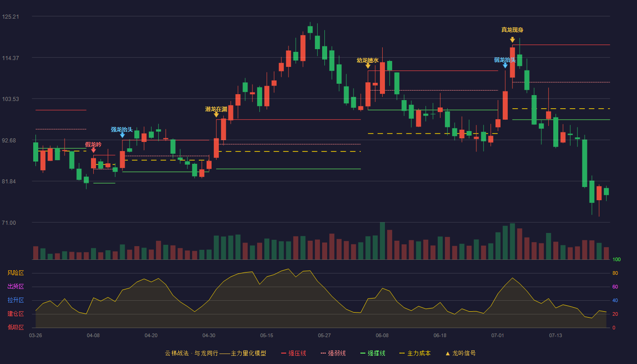The width and height of the screenshot is (637, 364).
Task: Click the 07-01 date axis label
Action: pos(498,335)
